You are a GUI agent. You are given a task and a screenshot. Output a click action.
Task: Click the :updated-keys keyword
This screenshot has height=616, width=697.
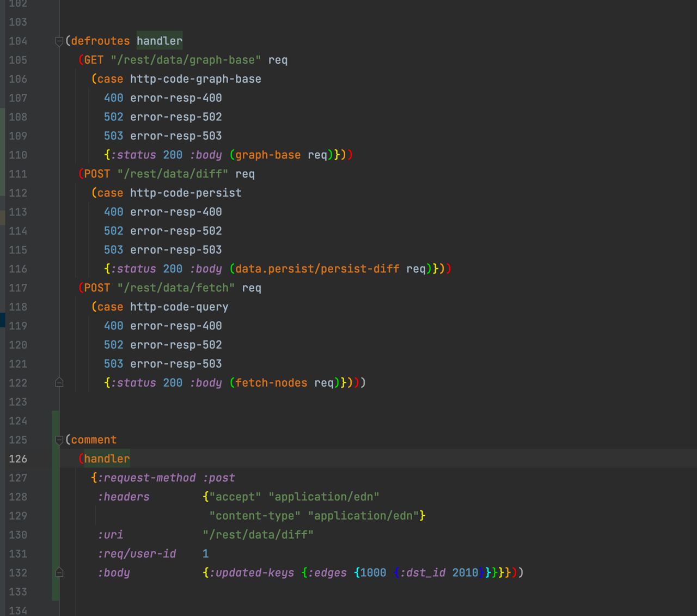252,573
